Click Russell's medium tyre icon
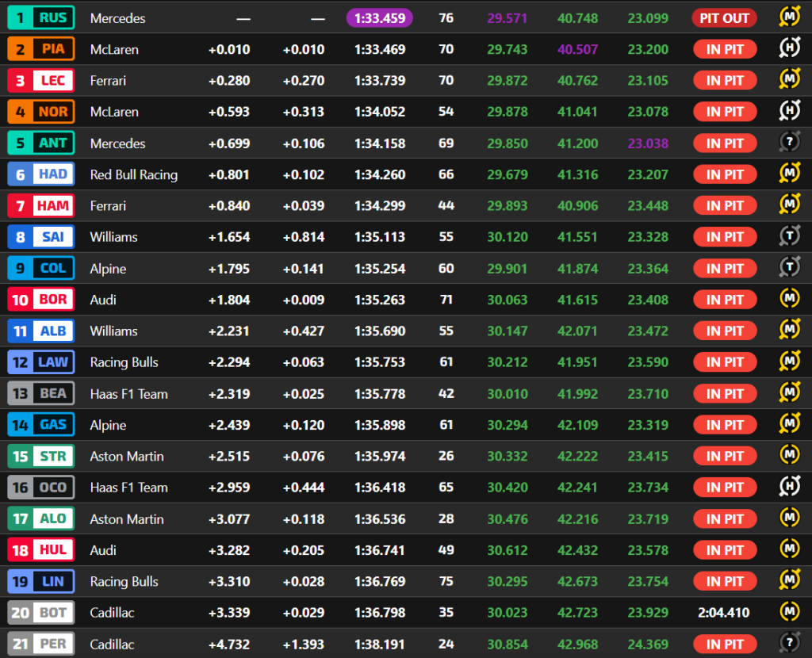812x658 pixels. (789, 17)
